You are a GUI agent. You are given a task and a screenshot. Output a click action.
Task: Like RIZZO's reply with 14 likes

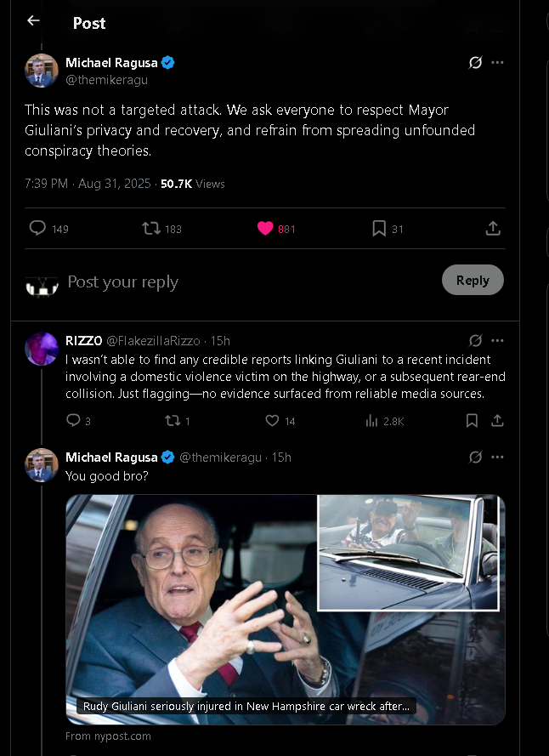point(273,420)
